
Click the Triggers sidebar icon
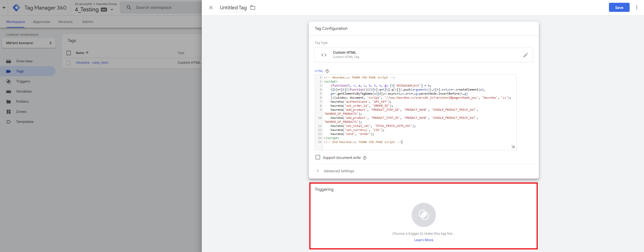[x=9, y=81]
